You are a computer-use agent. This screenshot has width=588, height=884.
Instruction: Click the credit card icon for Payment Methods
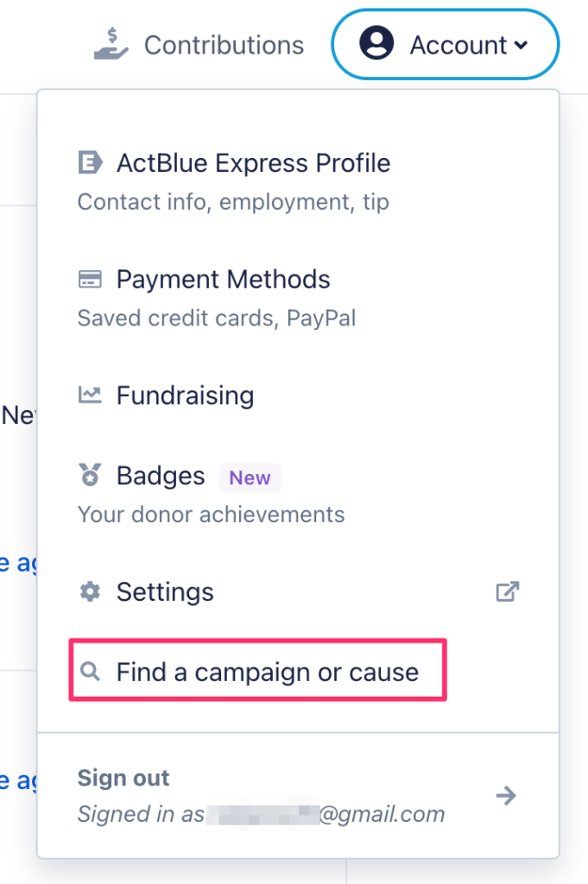pos(90,279)
